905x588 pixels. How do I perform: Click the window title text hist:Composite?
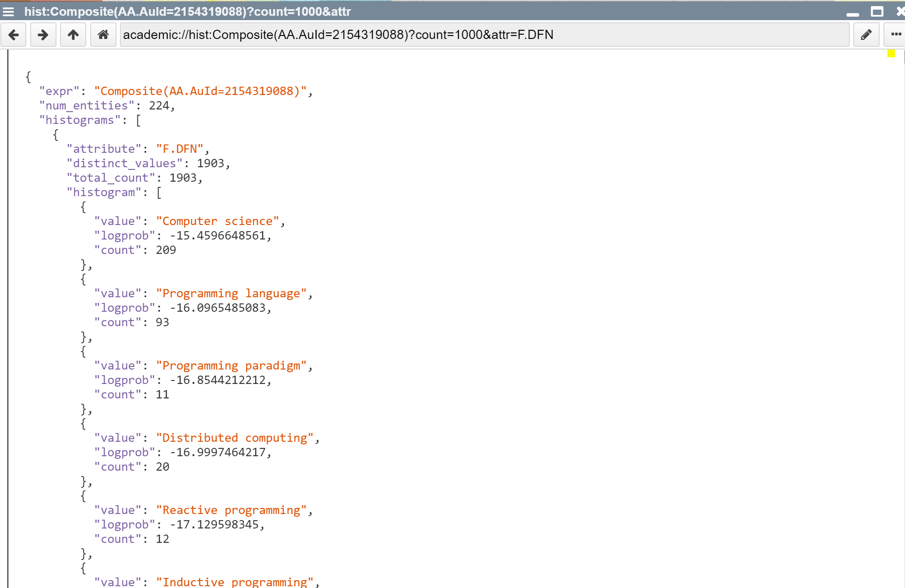click(187, 12)
